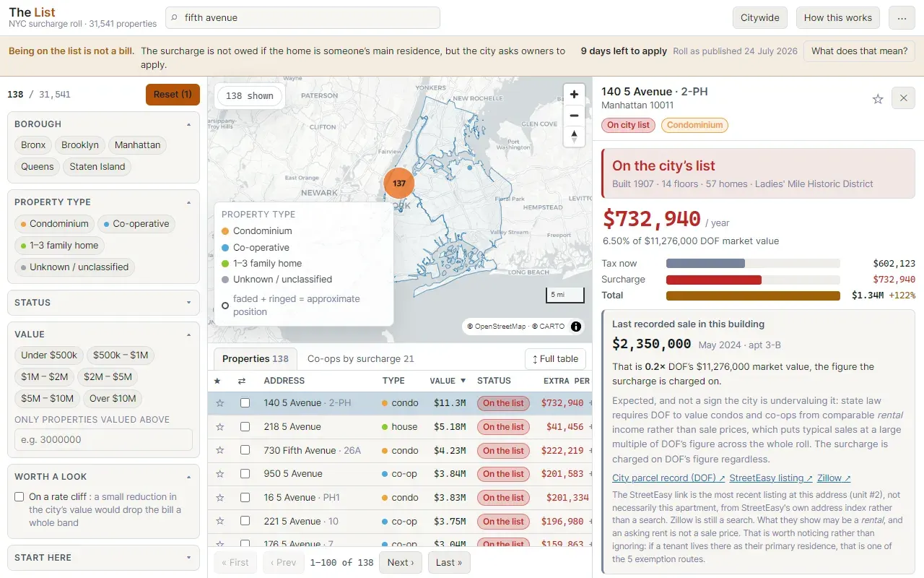Click the 137 cluster marker on map
This screenshot has height=578, width=924.
pyautogui.click(x=399, y=184)
